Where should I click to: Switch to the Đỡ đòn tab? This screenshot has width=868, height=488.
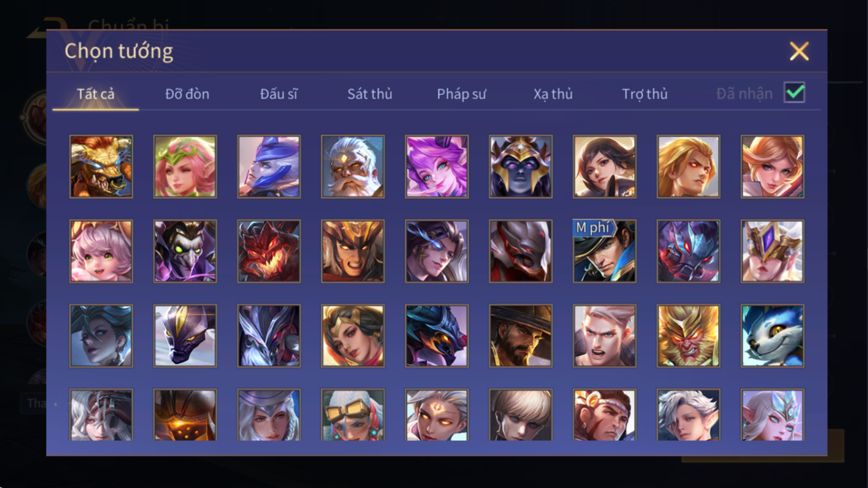pos(187,94)
